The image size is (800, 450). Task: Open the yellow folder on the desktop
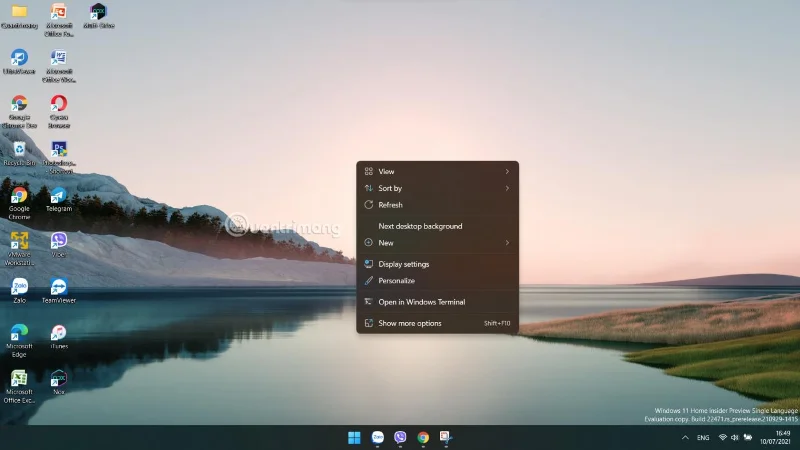tap(19, 15)
